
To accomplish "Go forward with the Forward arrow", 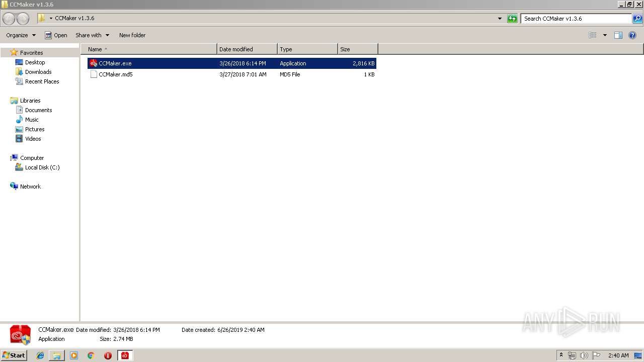I will [x=23, y=19].
